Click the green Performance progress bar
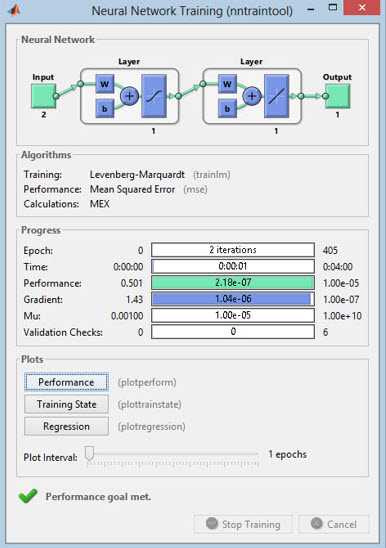The width and height of the screenshot is (386, 548). 233,282
